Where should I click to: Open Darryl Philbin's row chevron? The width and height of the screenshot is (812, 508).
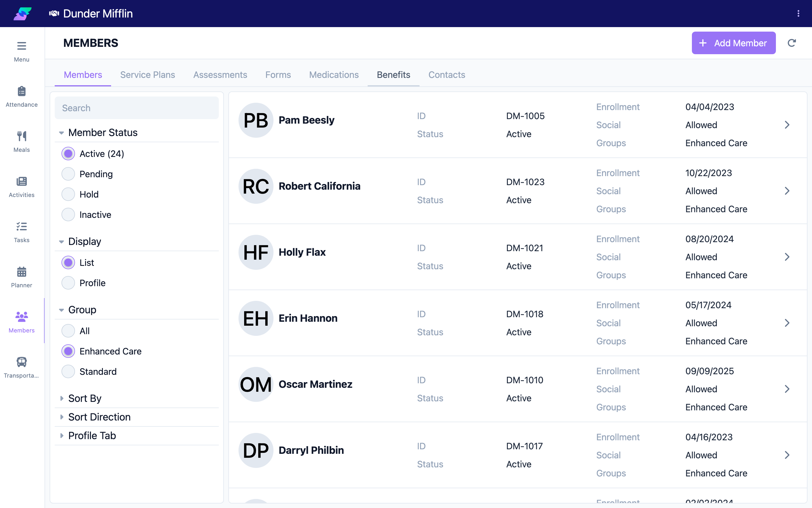pos(787,455)
